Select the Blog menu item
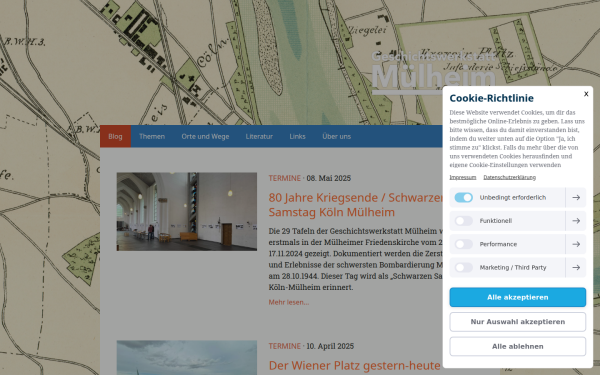 click(x=115, y=136)
